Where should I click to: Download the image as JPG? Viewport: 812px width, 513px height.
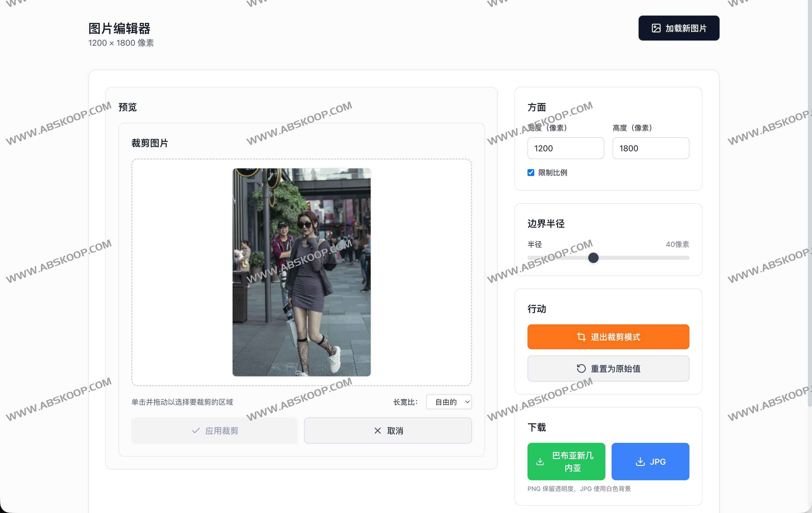[x=650, y=462]
